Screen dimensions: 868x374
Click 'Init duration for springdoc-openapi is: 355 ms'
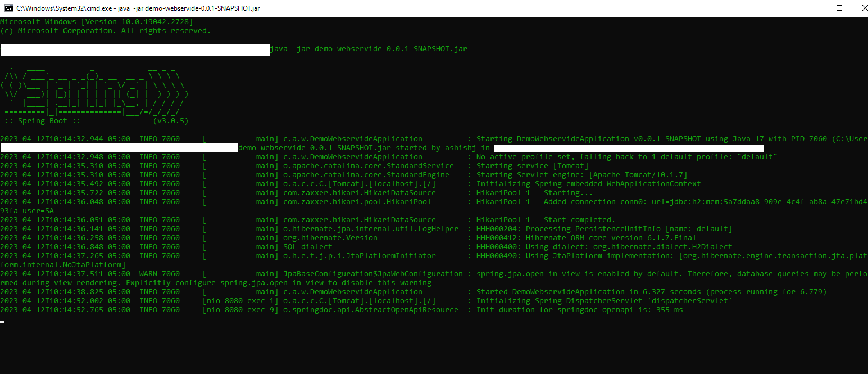(580, 310)
